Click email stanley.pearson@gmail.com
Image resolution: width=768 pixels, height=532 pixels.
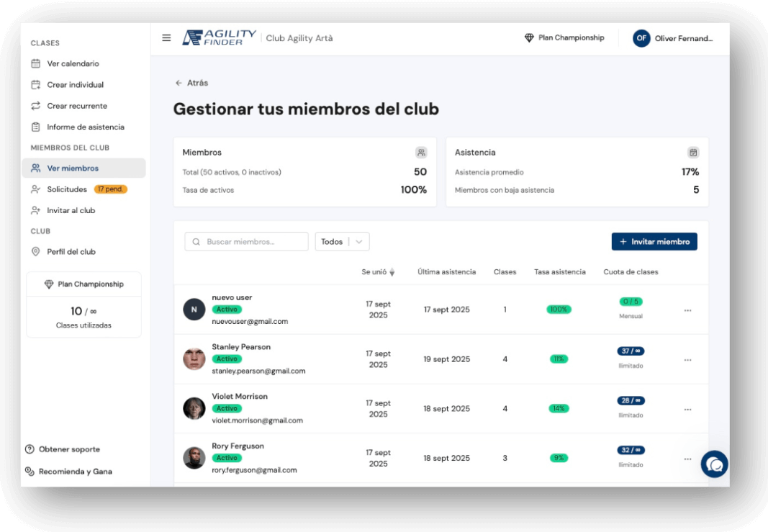pyautogui.click(x=258, y=371)
